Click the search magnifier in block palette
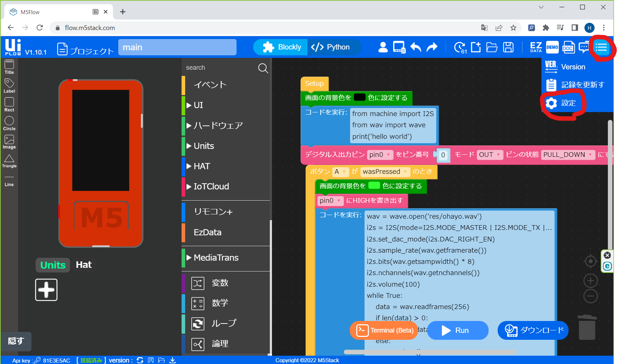Screen dimensions: 617x364 263,68
